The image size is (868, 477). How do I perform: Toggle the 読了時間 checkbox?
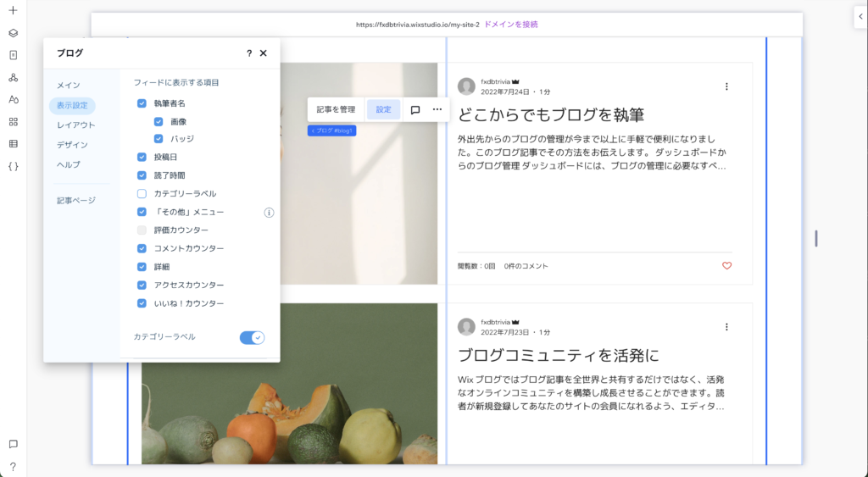pos(142,175)
